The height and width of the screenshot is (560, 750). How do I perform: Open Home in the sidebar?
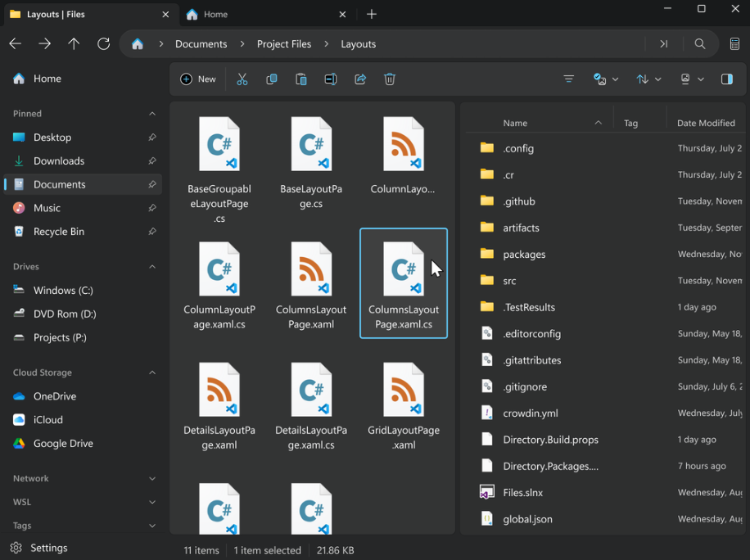tap(82, 79)
